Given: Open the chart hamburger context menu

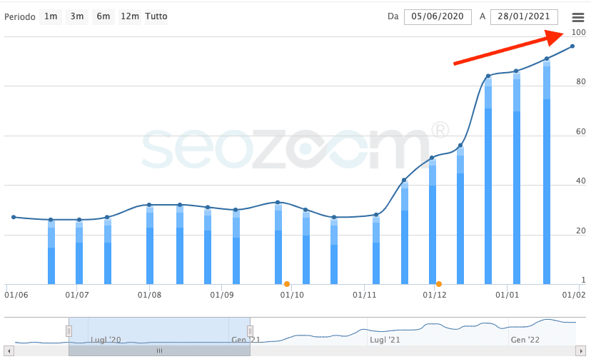Looking at the screenshot, I should [577, 17].
